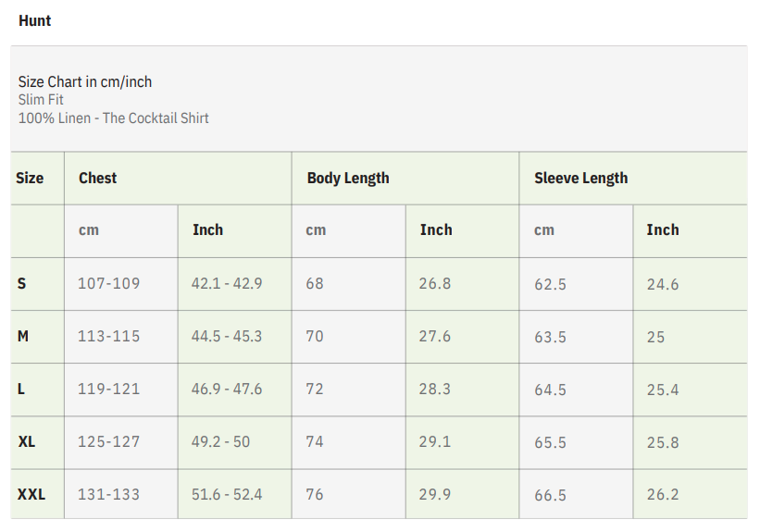Click the 24.6 sleeve length inch cell
Image resolution: width=760 pixels, height=532 pixels.
(x=663, y=284)
